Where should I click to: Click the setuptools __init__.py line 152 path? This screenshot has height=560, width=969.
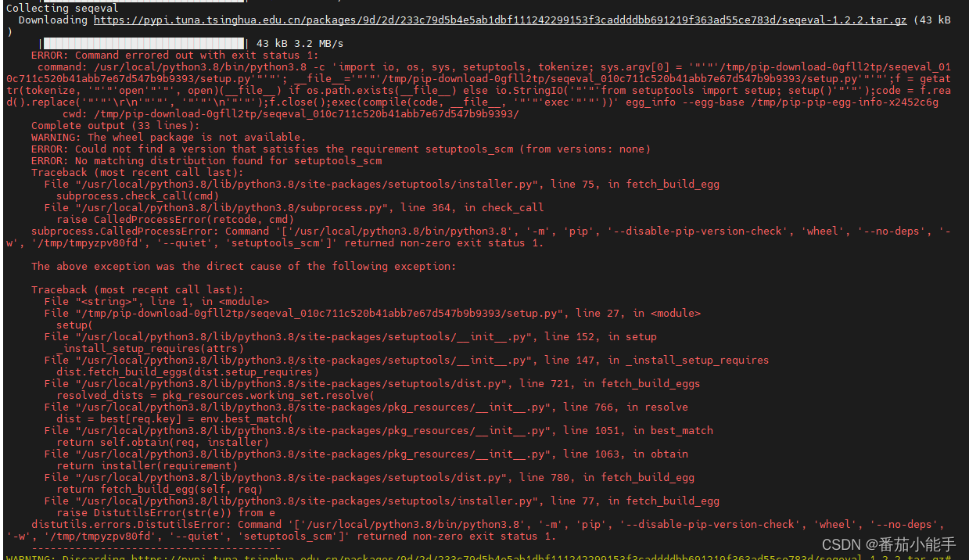[x=296, y=336]
